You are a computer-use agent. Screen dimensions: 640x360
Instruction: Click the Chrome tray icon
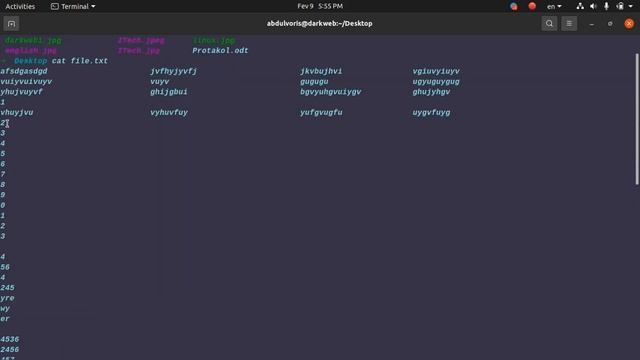pyautogui.click(x=514, y=6)
